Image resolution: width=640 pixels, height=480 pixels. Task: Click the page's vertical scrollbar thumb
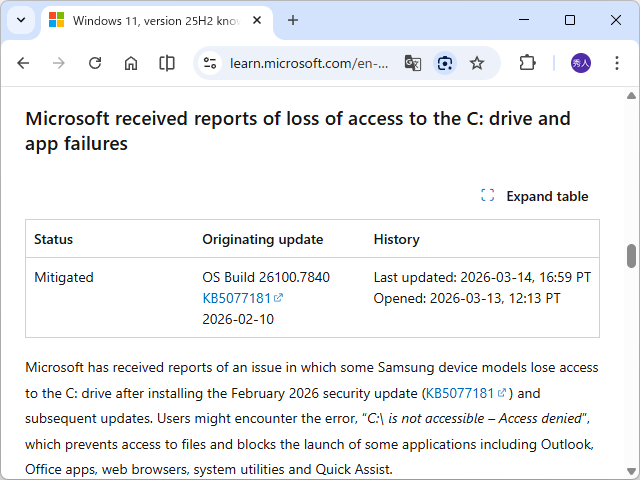pyautogui.click(x=631, y=256)
